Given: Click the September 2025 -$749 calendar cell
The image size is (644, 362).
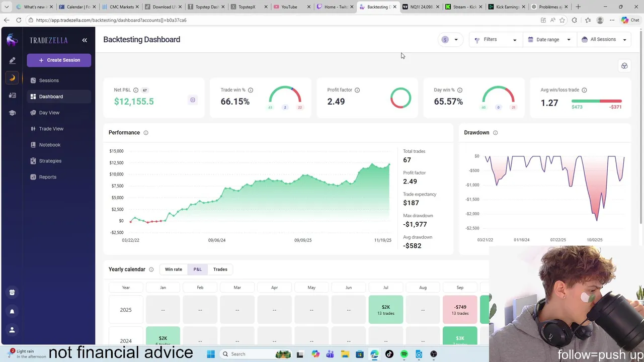Looking at the screenshot, I should tap(460, 310).
